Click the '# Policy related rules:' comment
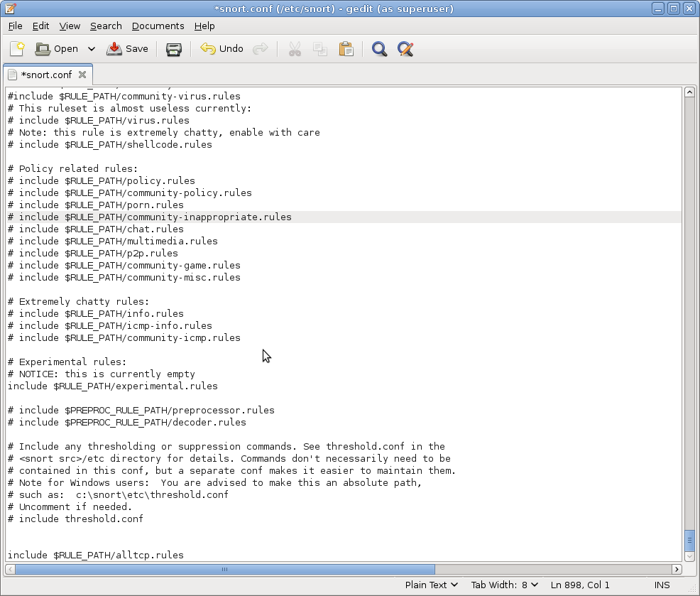The height and width of the screenshot is (596, 700). point(72,169)
